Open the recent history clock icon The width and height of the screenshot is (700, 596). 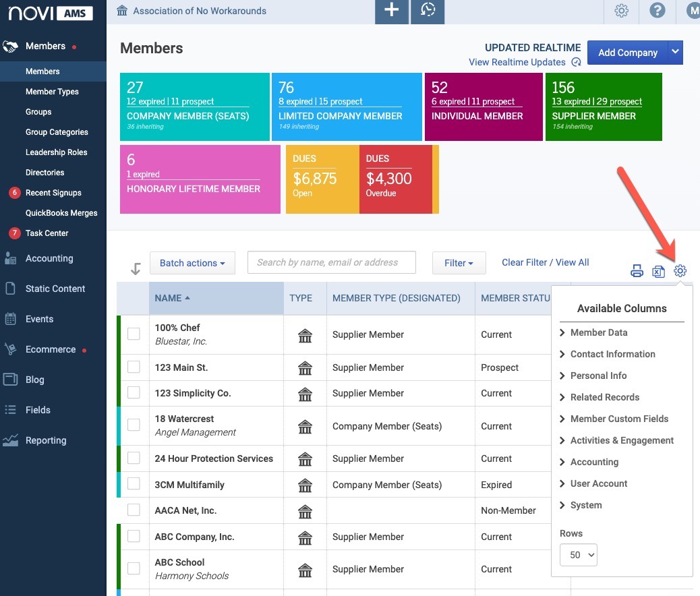pyautogui.click(x=428, y=10)
